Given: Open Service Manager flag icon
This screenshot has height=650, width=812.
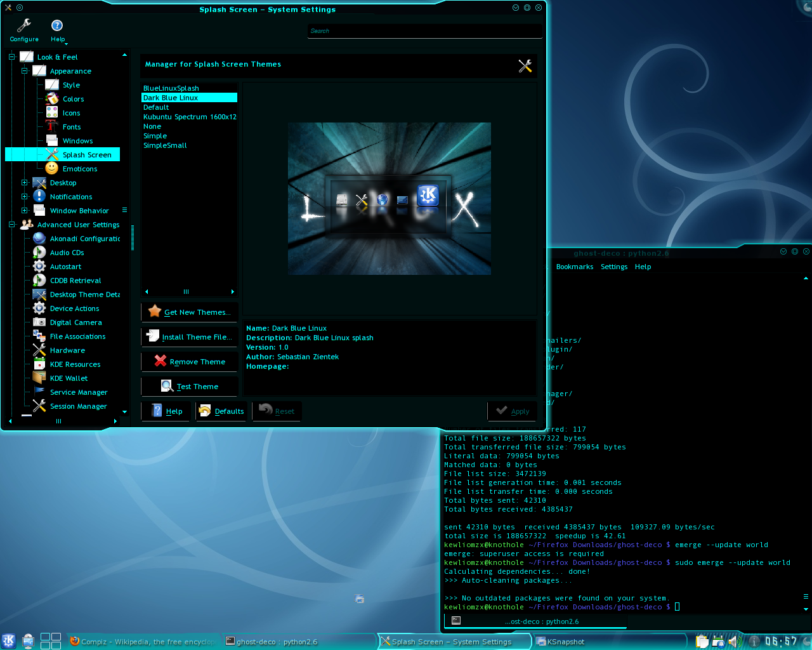Looking at the screenshot, I should 39,392.
